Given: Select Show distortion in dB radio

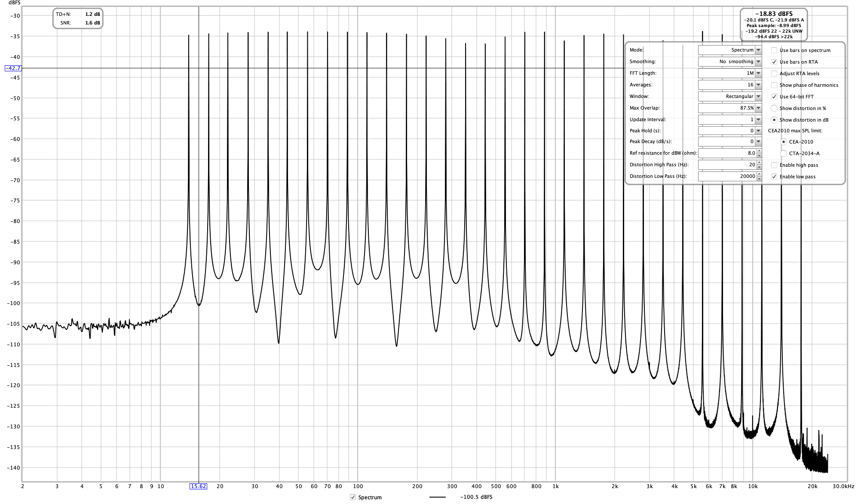Looking at the screenshot, I should coord(774,120).
